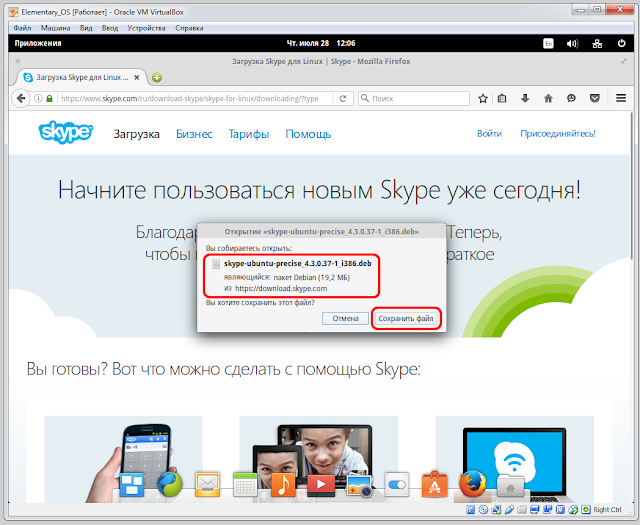Open the Files home folder in dock
The width and height of the screenshot is (640, 525).
point(511,486)
